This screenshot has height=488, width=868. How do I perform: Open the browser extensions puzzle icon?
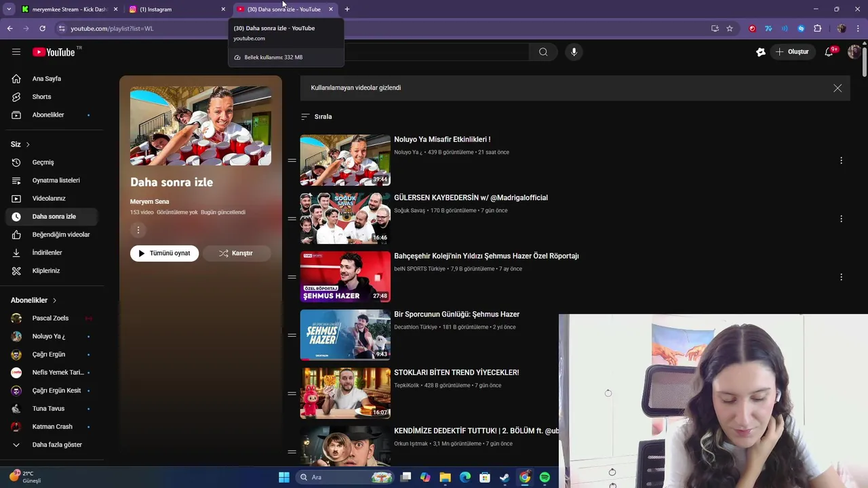[x=817, y=28]
